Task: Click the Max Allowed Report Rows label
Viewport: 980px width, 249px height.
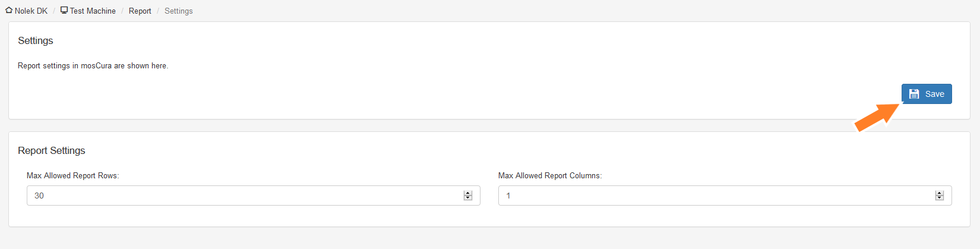Action: click(x=73, y=176)
